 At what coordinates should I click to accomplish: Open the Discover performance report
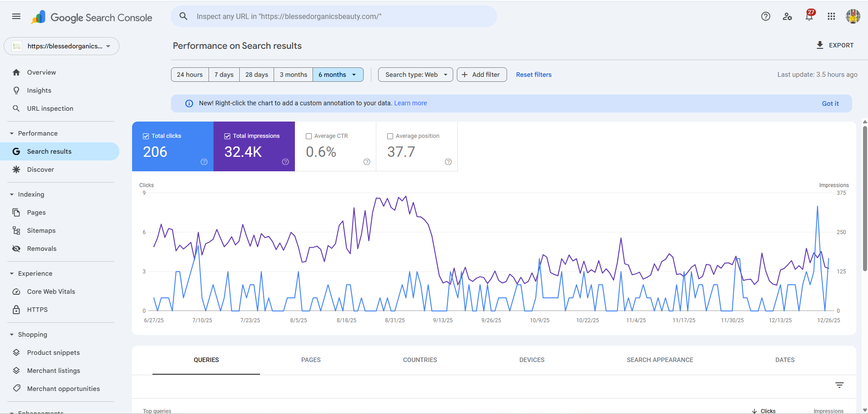click(x=40, y=169)
